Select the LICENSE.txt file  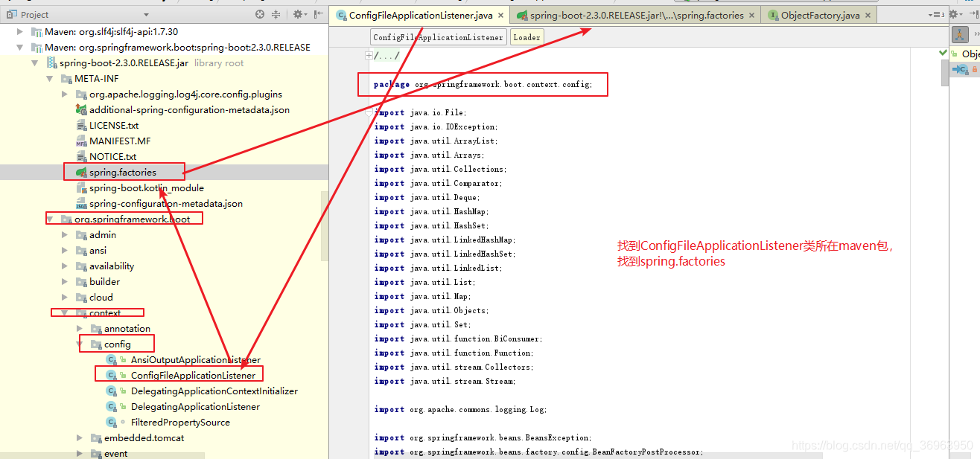point(114,126)
